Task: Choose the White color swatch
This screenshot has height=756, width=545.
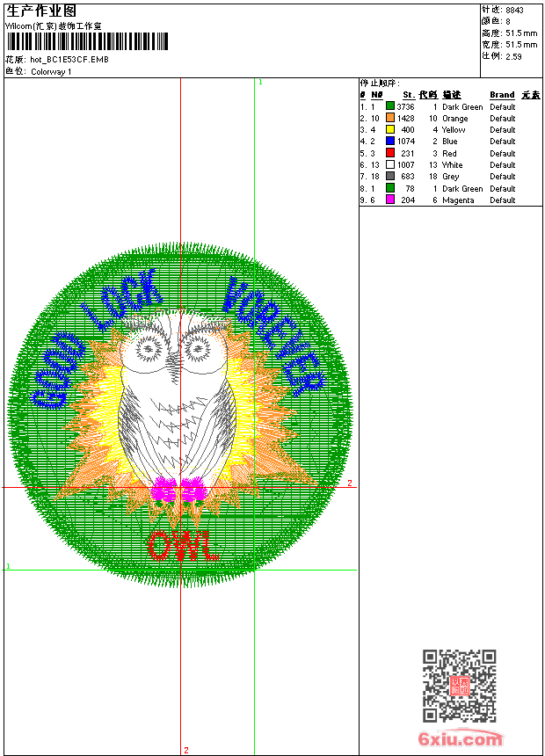Action: 390,164
